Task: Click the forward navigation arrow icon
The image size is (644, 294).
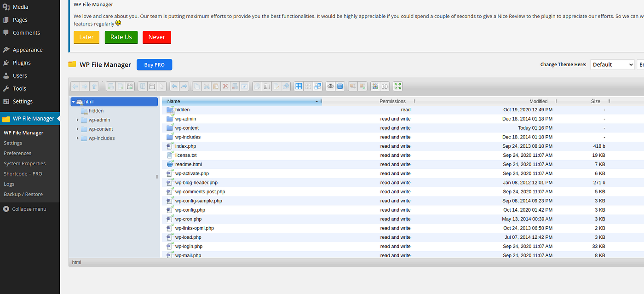Action: (x=84, y=86)
